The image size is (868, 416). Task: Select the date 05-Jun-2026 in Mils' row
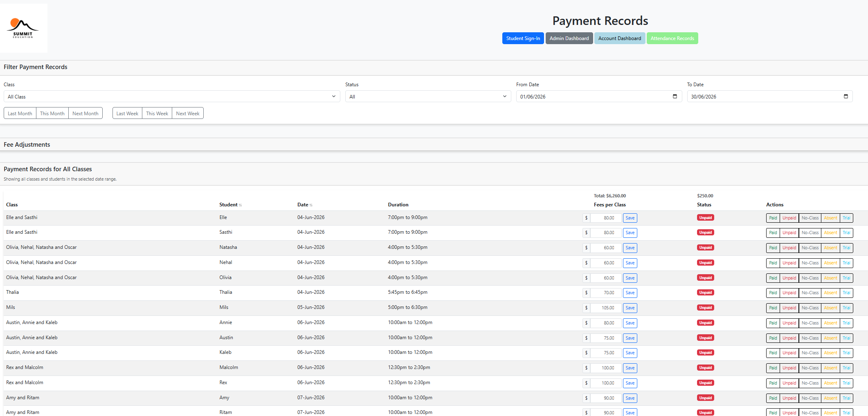tap(311, 307)
